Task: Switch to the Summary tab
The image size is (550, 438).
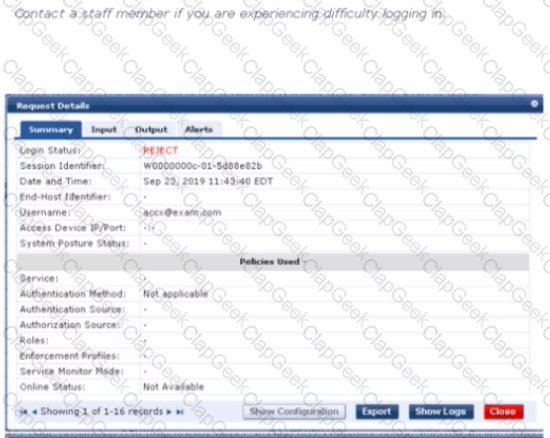Action: (51, 130)
